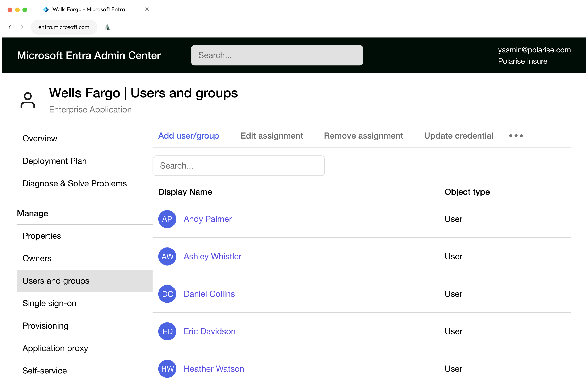This screenshot has width=588, height=381.
Task: Click Add user/group
Action: [189, 136]
